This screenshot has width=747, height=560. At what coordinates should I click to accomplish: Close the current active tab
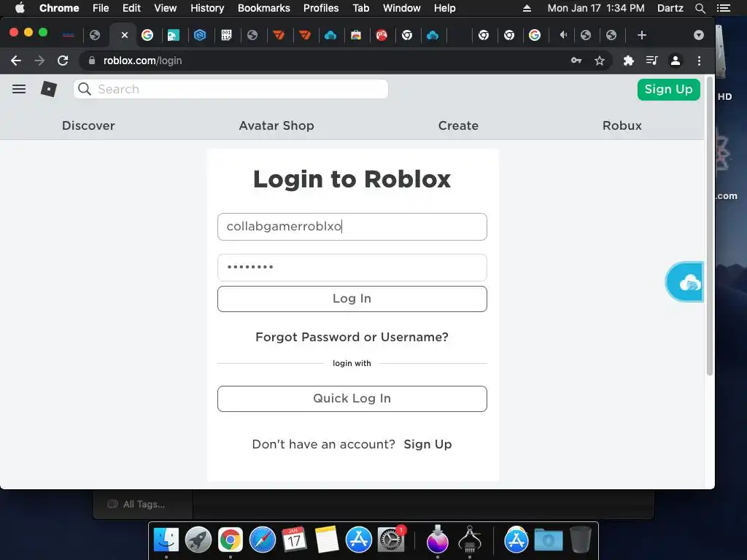124,35
